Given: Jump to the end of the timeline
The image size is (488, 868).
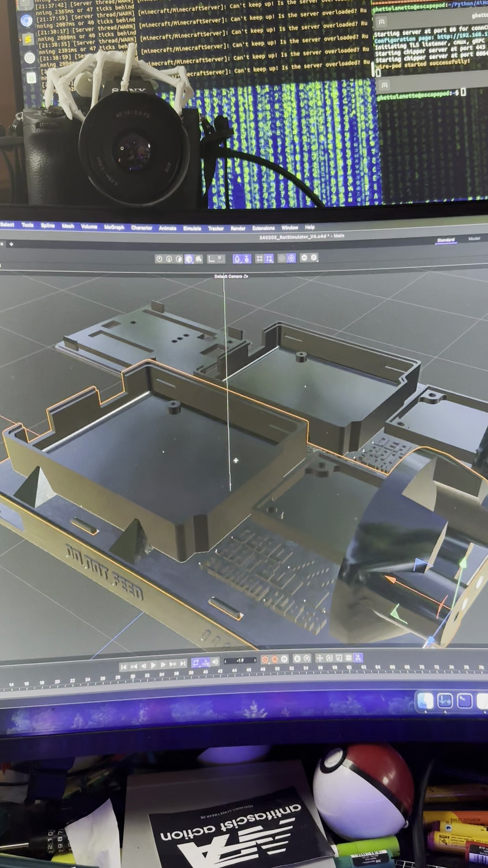Looking at the screenshot, I should 183,664.
